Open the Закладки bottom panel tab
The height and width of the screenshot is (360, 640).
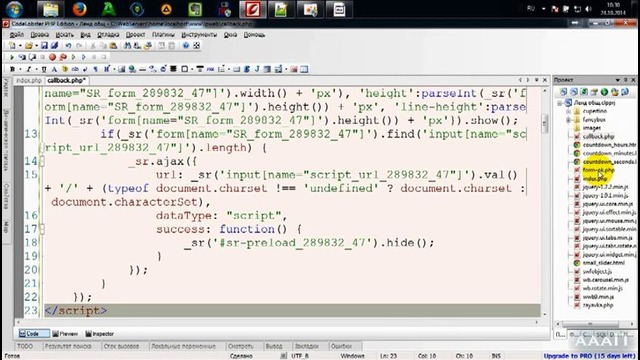coord(307,346)
